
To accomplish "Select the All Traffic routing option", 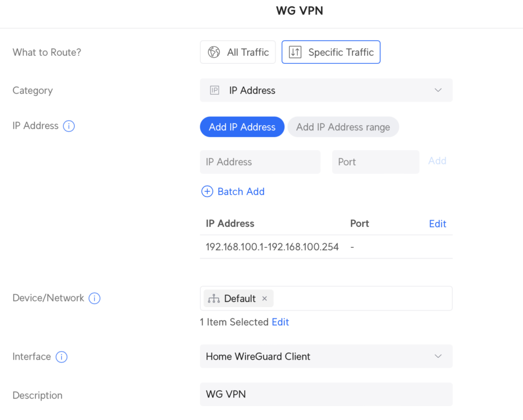I will click(x=237, y=52).
